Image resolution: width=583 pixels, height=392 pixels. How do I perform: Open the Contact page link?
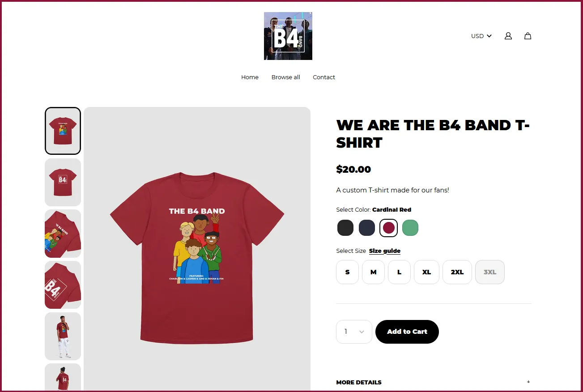(324, 77)
